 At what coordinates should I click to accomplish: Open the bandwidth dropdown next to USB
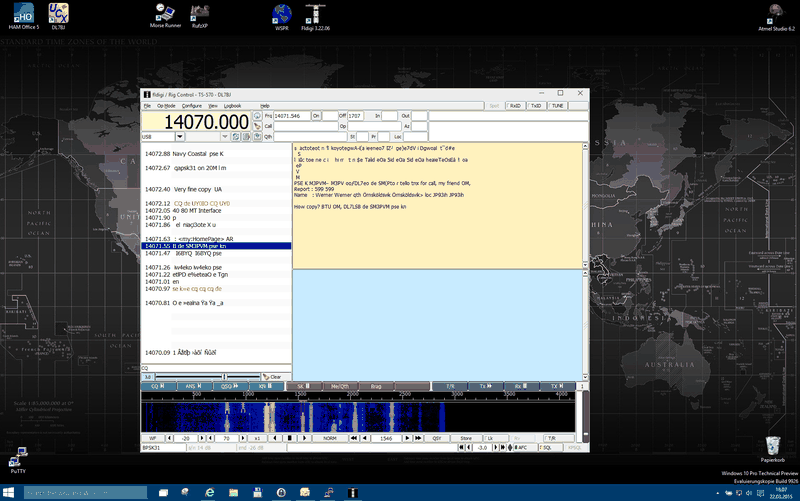tap(224, 137)
